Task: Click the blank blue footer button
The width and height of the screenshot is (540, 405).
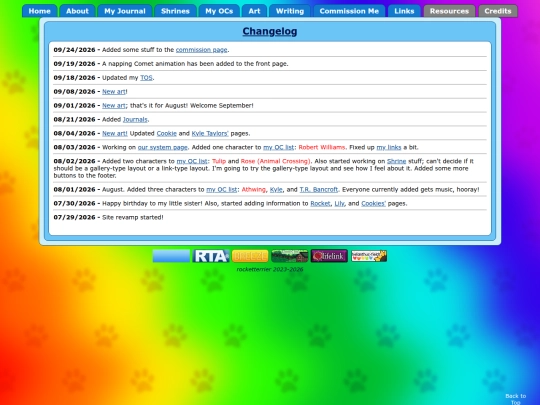Action: (x=171, y=256)
